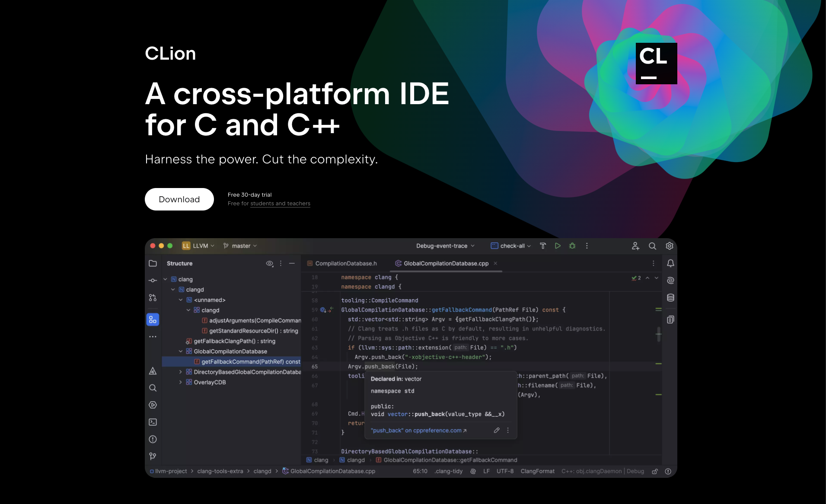Click the inspections widget checkmark count
This screenshot has height=504, width=826.
point(636,278)
